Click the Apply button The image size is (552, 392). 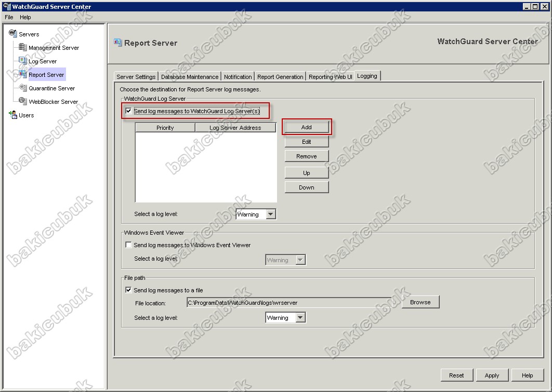point(492,375)
